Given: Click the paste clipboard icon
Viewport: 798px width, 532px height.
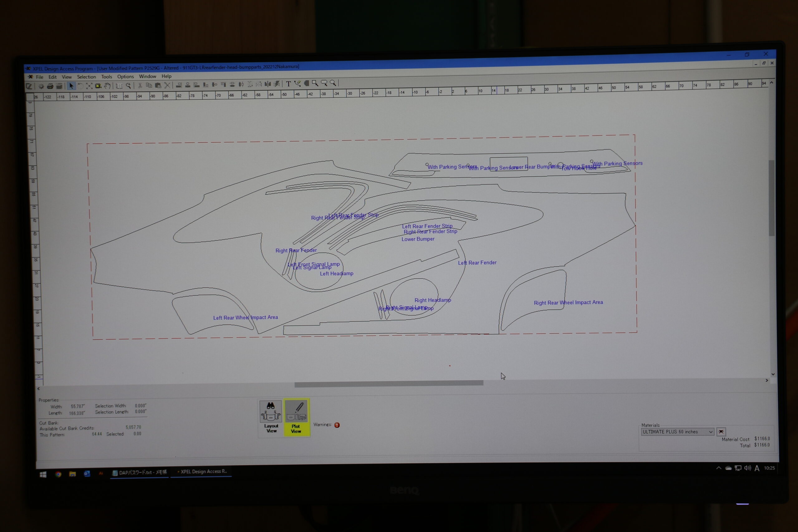Looking at the screenshot, I should [x=158, y=85].
